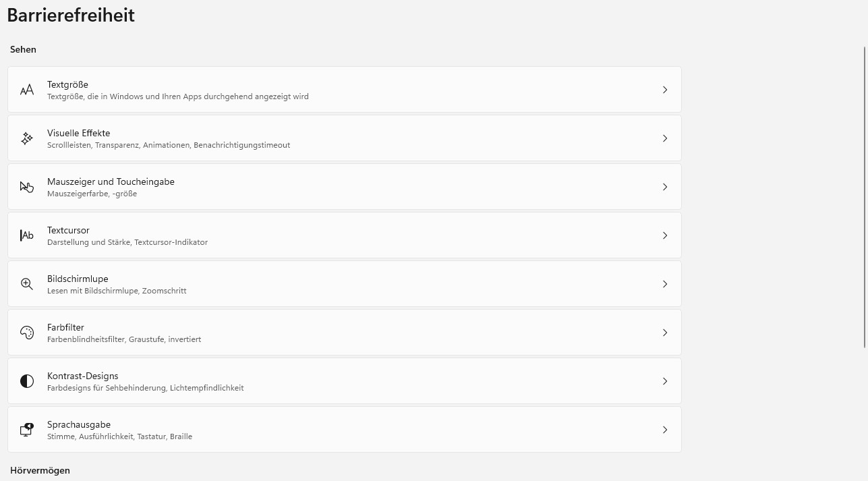The width and height of the screenshot is (868, 481).
Task: Open Bildschirmlupe using its chevron
Action: pyautogui.click(x=665, y=284)
